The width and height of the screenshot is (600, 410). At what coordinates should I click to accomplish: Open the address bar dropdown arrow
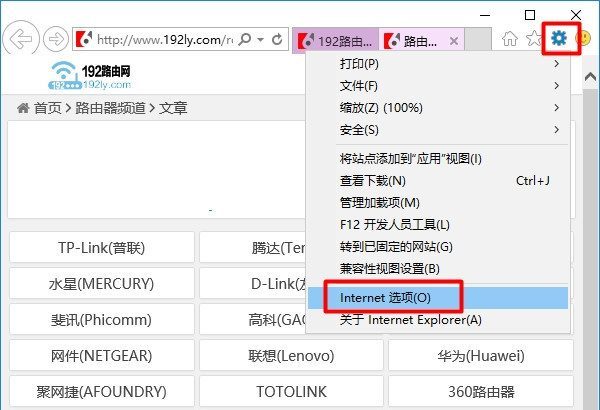[x=261, y=39]
